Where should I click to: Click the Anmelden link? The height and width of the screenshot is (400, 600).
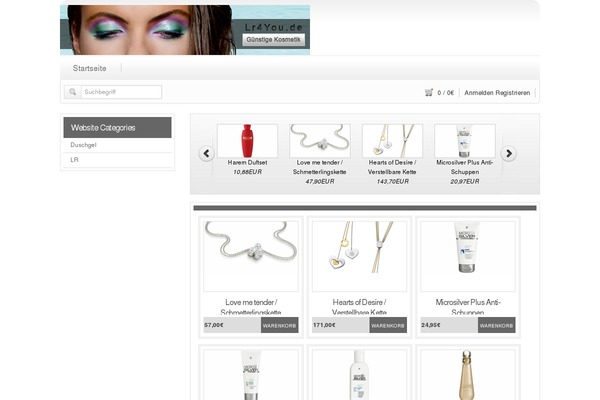click(x=479, y=93)
